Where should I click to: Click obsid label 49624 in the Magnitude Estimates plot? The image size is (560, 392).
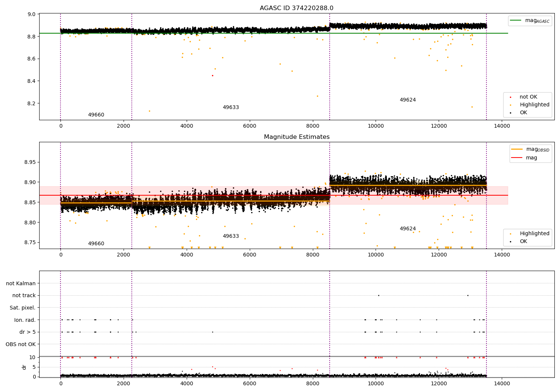click(x=408, y=229)
